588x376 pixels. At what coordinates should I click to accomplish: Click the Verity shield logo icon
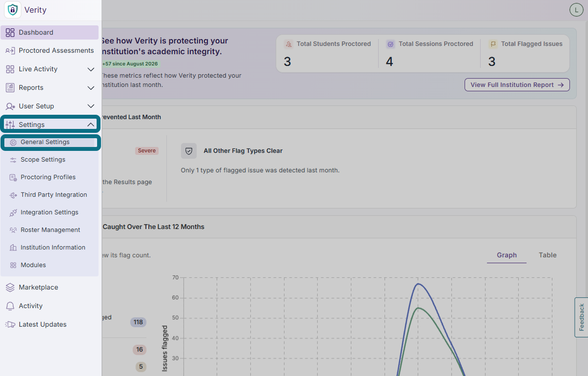tap(13, 10)
